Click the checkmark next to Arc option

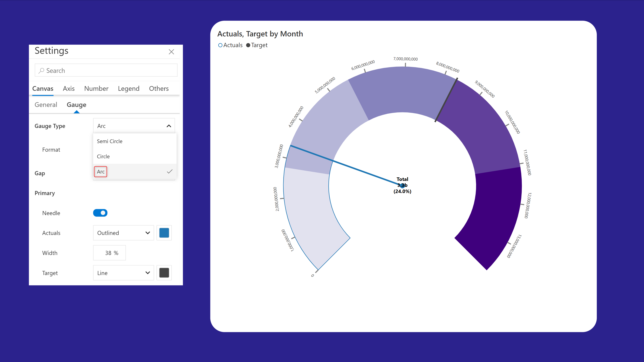click(170, 171)
